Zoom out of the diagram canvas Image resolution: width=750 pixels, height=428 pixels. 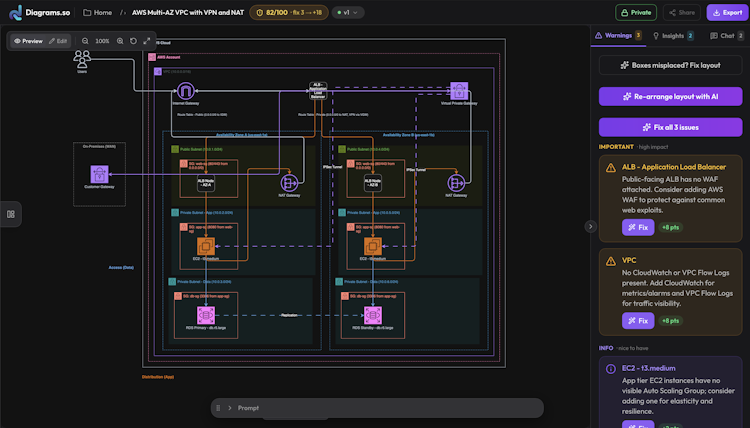point(85,41)
